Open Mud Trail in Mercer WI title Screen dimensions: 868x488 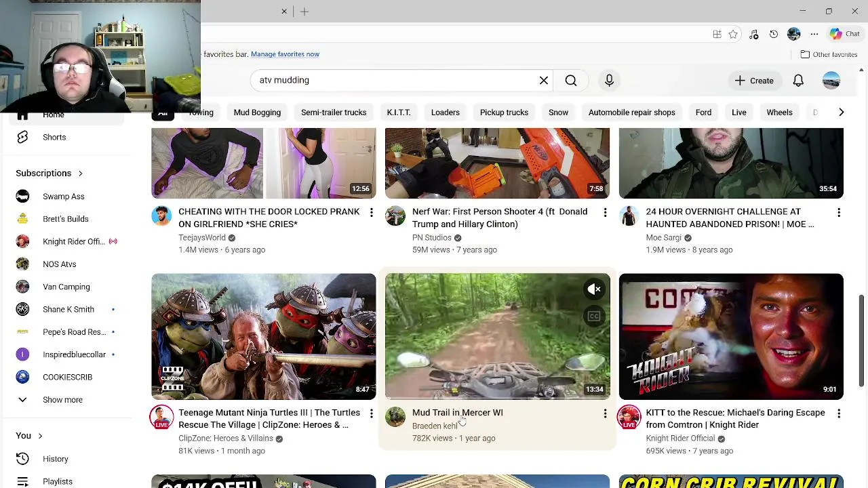pyautogui.click(x=458, y=412)
